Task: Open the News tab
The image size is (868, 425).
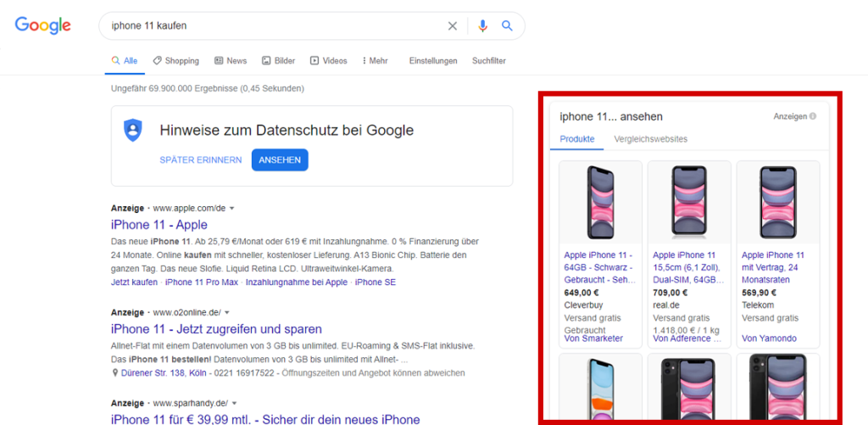Action: [231, 61]
